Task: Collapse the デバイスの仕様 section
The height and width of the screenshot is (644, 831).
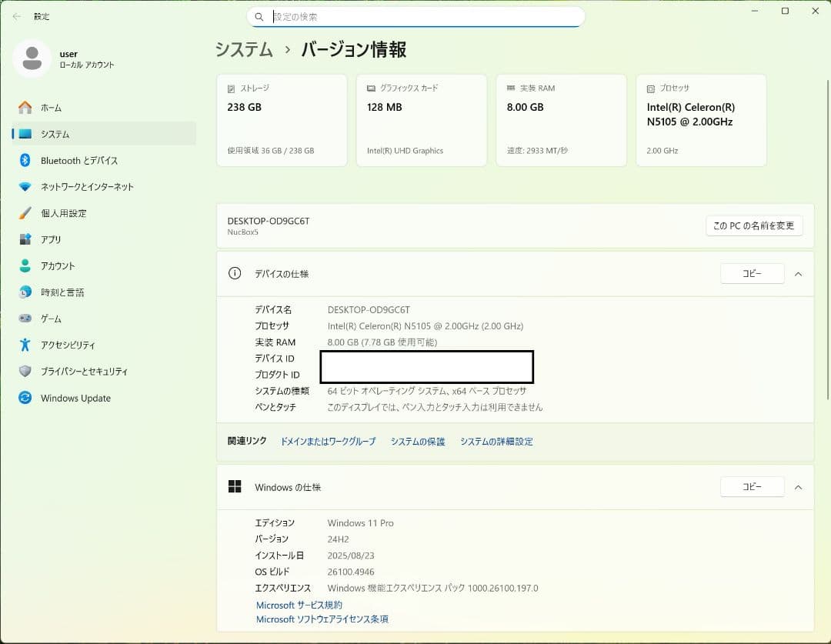Action: [x=798, y=274]
